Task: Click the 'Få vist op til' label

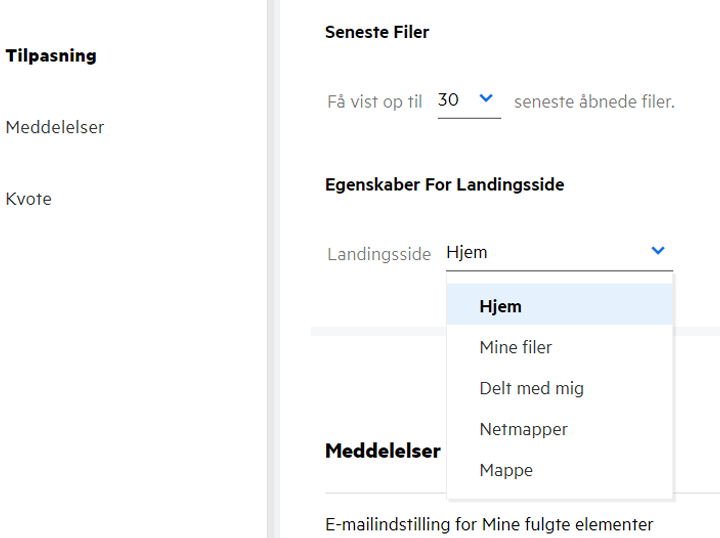Action: 375,101
